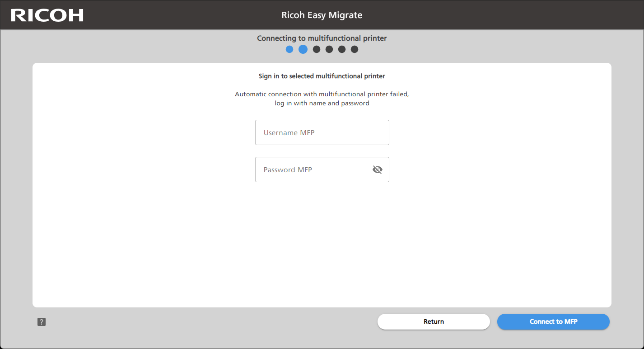Click the Ricoh Easy Migrate title text
The height and width of the screenshot is (349, 644).
pyautogui.click(x=322, y=15)
